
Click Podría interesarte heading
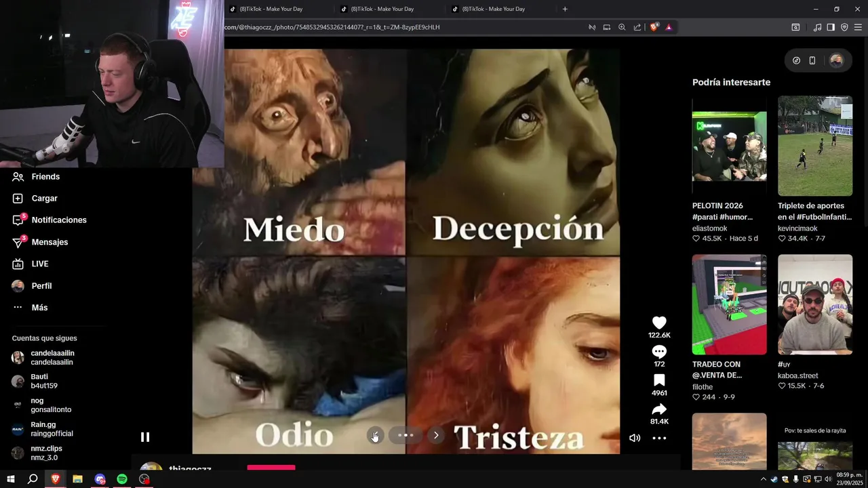[x=731, y=82]
